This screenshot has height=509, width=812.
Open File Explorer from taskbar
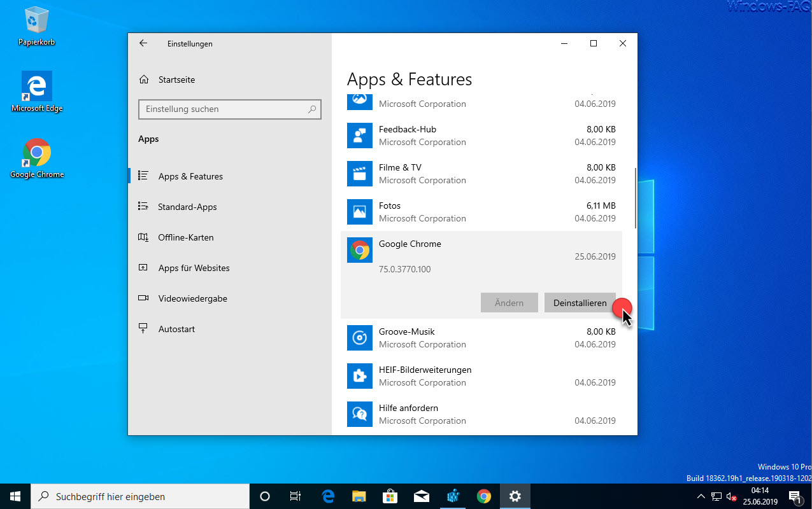coord(359,496)
